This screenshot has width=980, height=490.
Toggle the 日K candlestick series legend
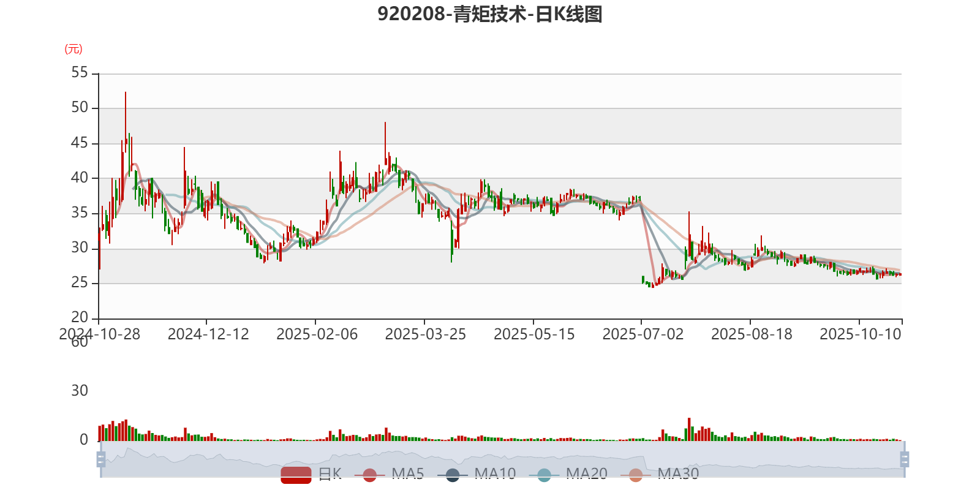click(x=311, y=474)
